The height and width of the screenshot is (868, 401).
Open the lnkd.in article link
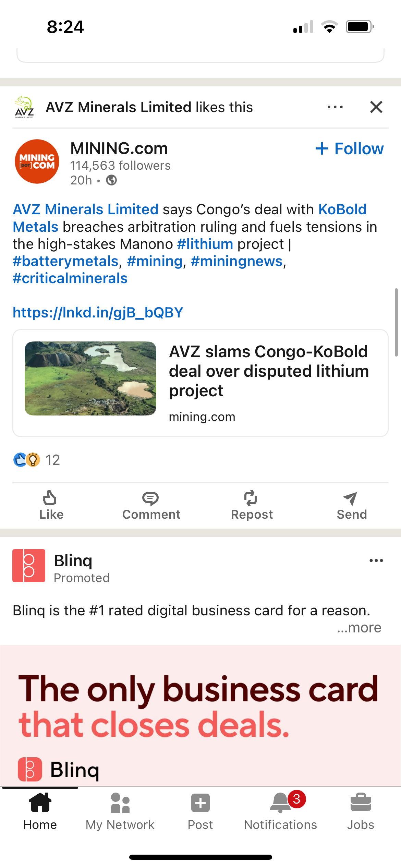[98, 313]
